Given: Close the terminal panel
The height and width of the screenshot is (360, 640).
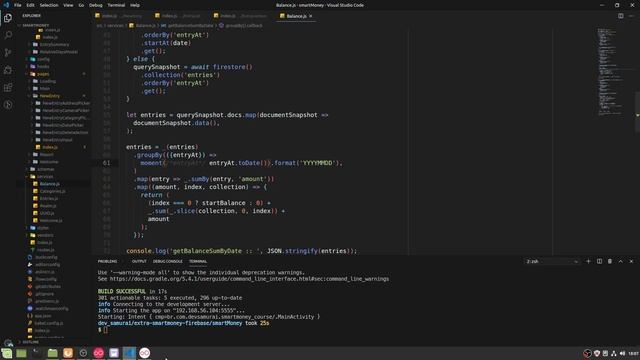Looking at the screenshot, I should [x=631, y=261].
